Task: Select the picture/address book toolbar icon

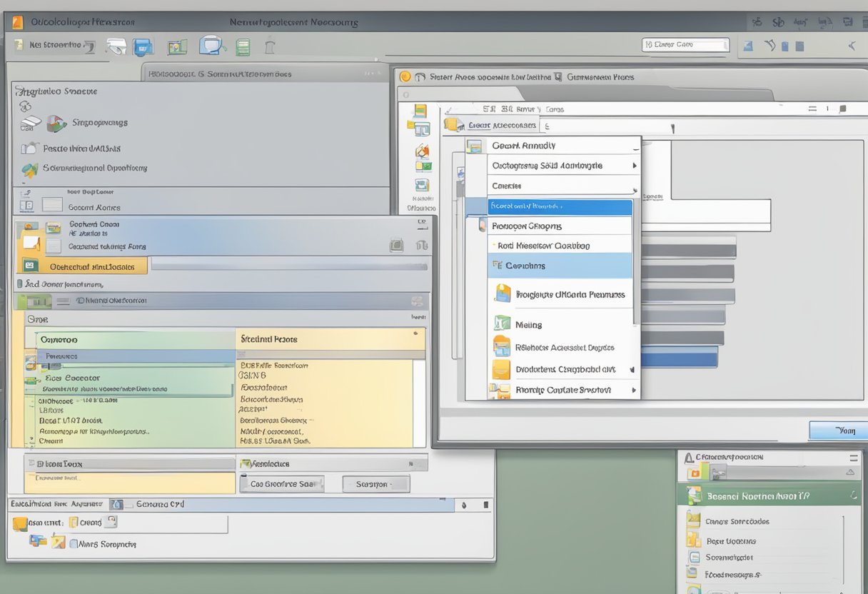Action: pyautogui.click(x=177, y=46)
